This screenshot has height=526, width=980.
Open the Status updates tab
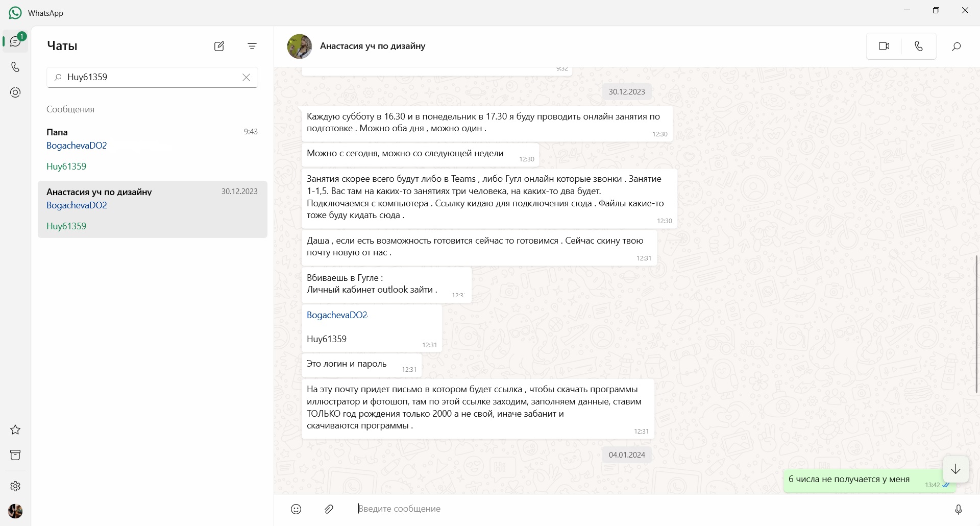(15, 92)
